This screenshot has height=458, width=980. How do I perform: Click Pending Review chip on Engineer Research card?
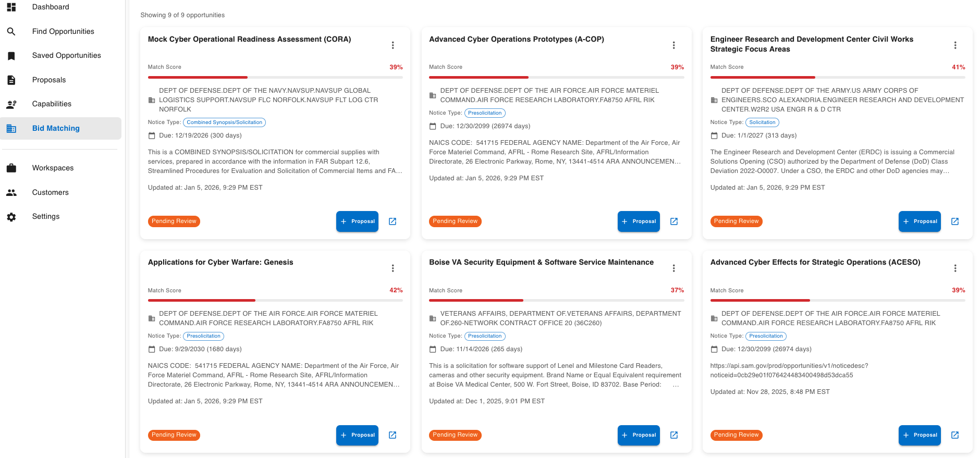[x=736, y=221]
